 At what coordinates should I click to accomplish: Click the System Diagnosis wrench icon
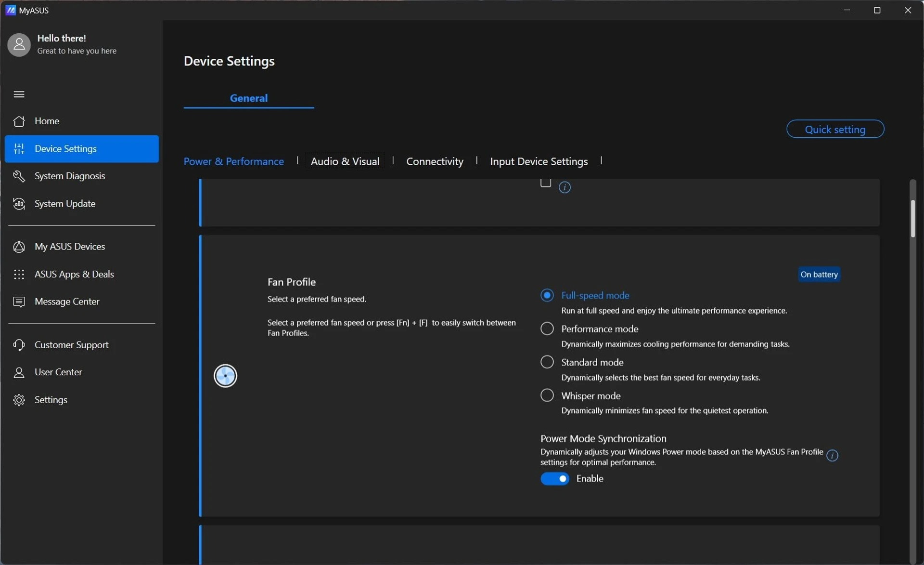pos(19,176)
